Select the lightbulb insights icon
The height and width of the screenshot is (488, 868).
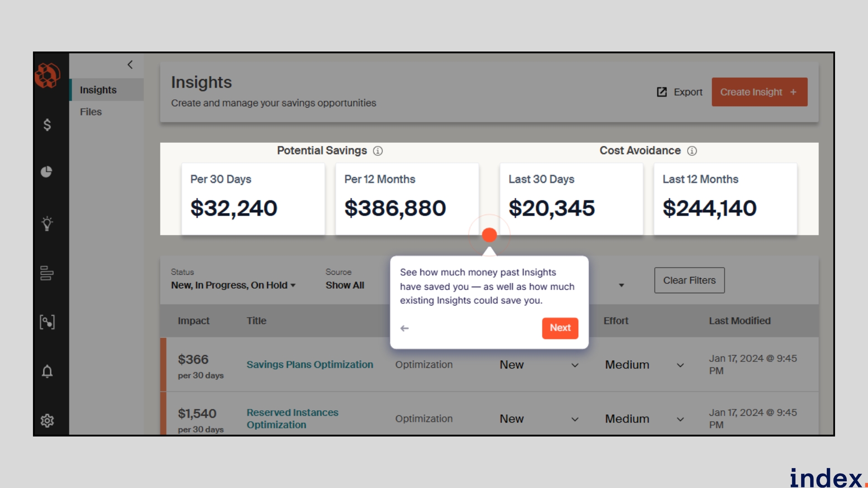[x=47, y=223]
